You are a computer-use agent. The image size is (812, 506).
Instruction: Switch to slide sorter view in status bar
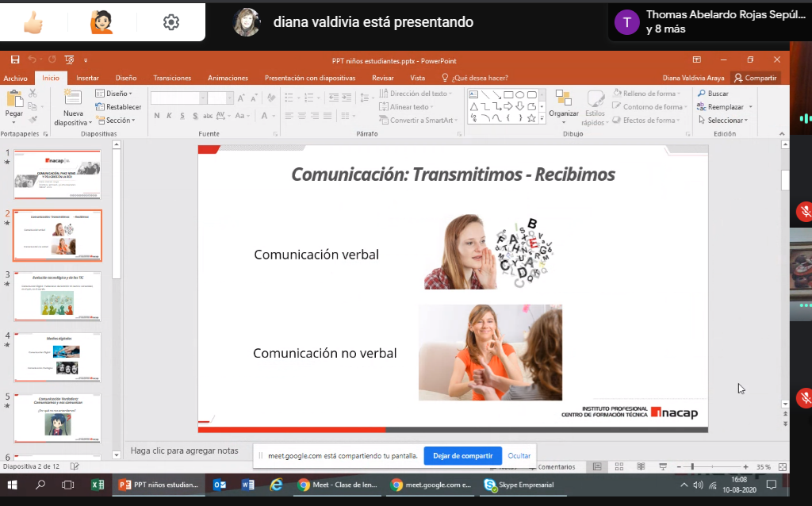[619, 466]
